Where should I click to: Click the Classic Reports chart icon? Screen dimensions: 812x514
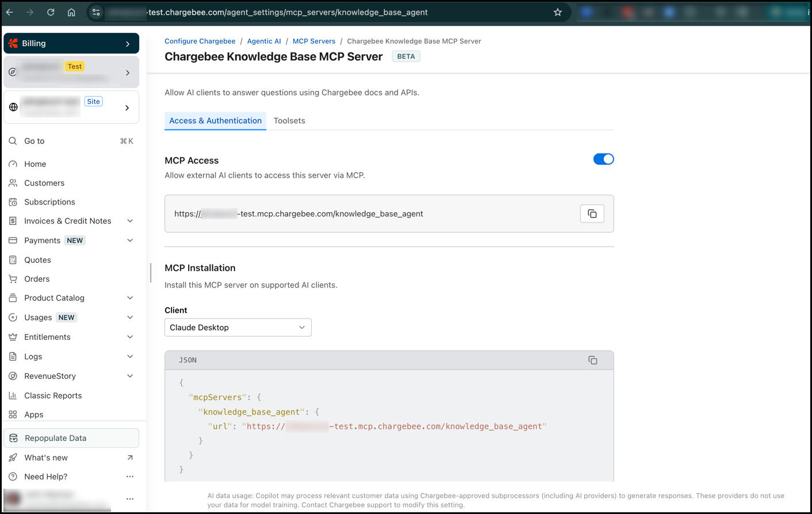coord(13,396)
